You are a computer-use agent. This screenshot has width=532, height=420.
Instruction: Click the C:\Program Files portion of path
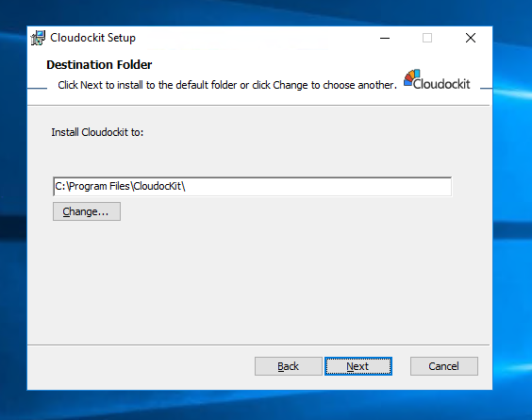point(92,186)
